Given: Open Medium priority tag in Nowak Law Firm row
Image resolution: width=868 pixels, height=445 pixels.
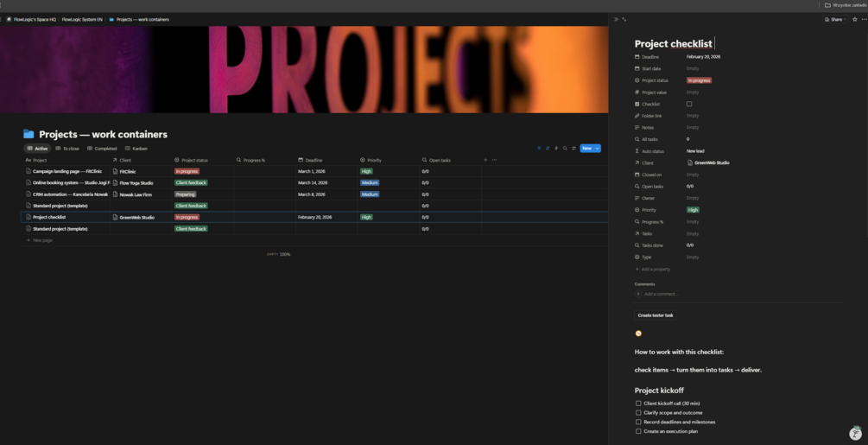Looking at the screenshot, I should pos(370,194).
